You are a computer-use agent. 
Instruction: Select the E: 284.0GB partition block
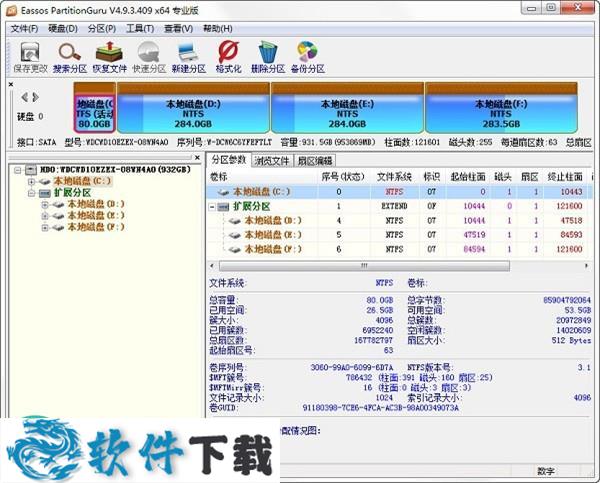coord(347,108)
